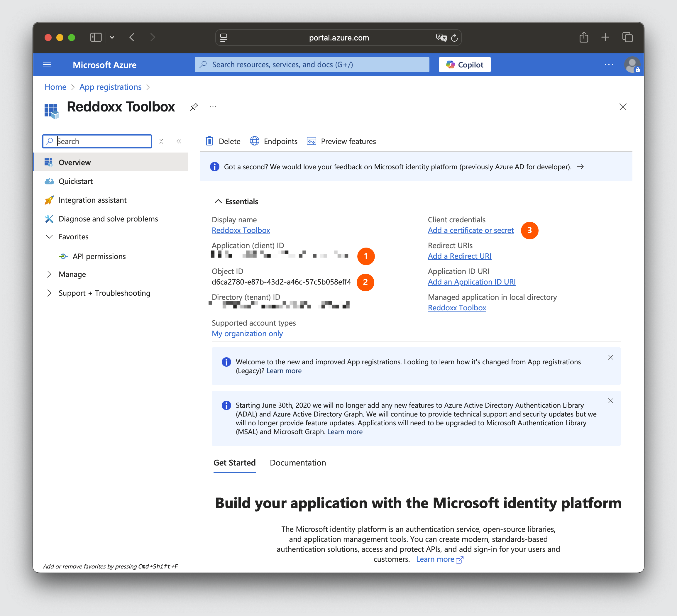This screenshot has width=677, height=616.
Task: Go to Home breadcrumb
Action: coord(55,87)
